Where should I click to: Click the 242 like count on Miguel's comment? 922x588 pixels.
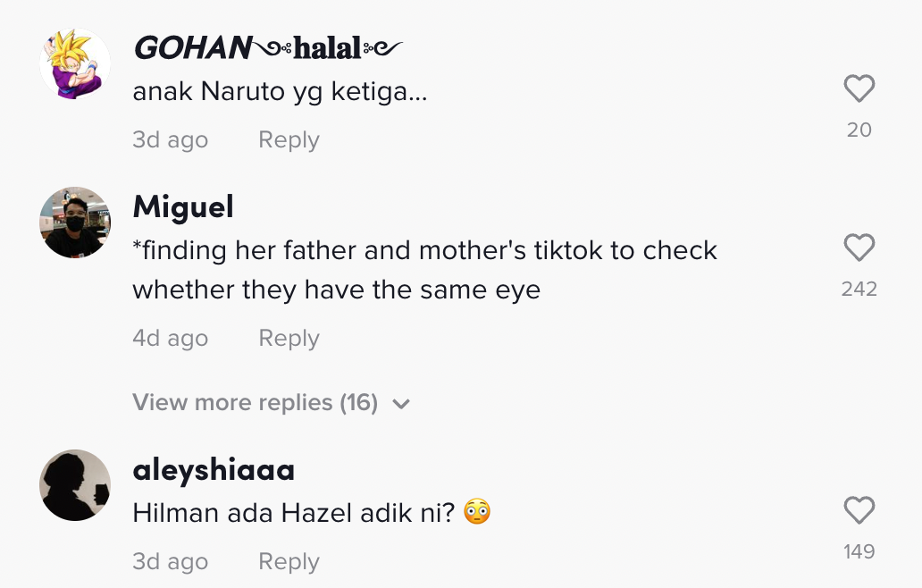[x=859, y=289]
